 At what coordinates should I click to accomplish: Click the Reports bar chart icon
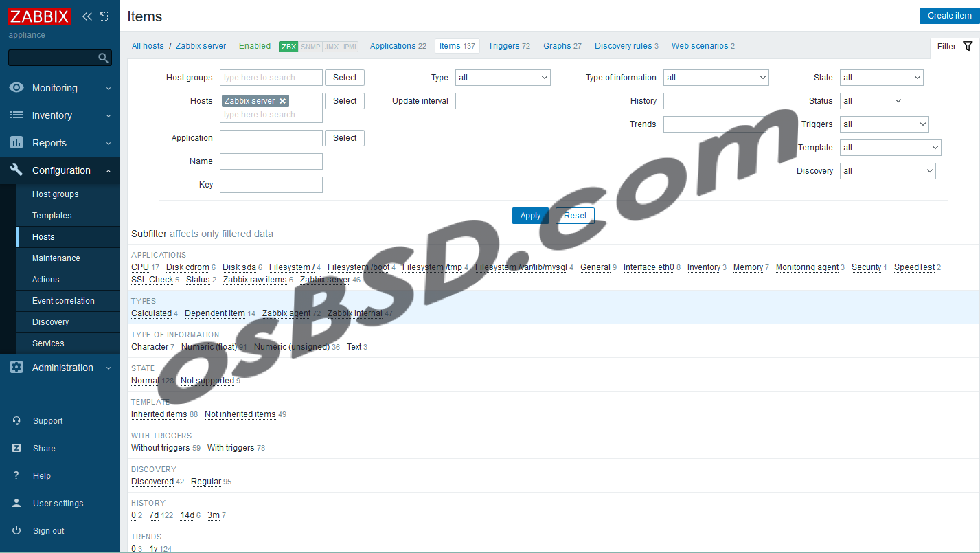point(16,143)
